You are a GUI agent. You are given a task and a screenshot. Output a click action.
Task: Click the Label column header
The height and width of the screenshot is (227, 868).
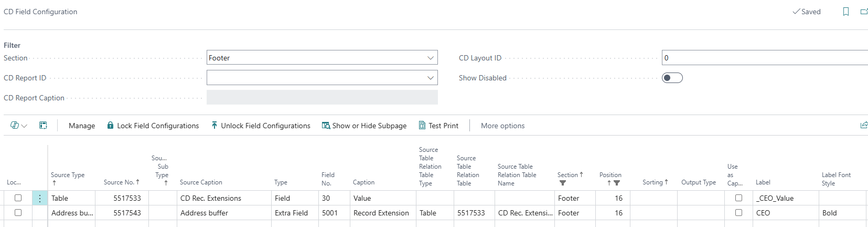coord(763,182)
